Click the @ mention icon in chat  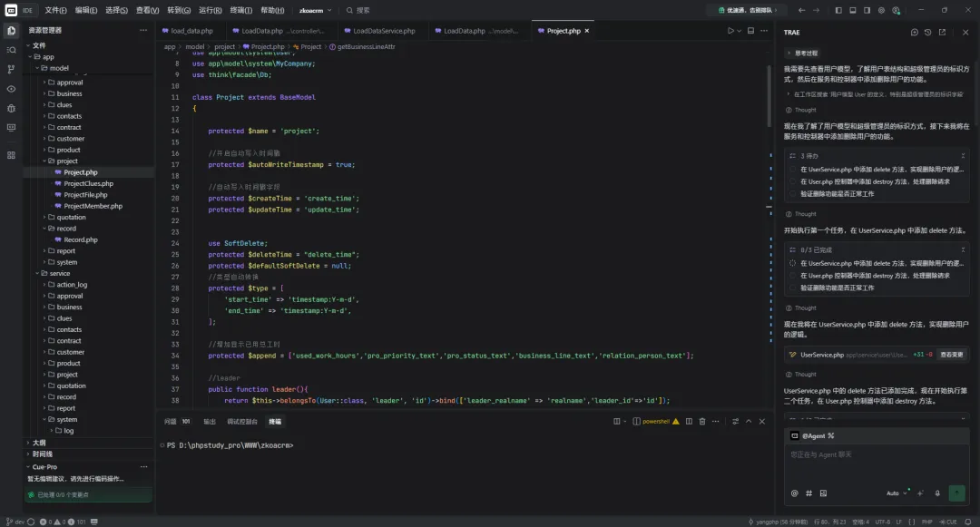[x=794, y=493]
